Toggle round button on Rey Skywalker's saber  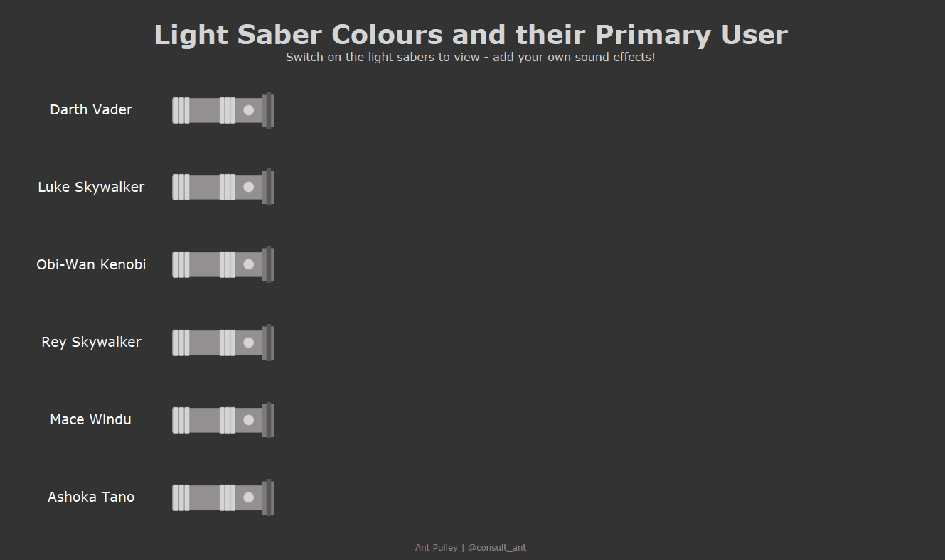tap(248, 343)
